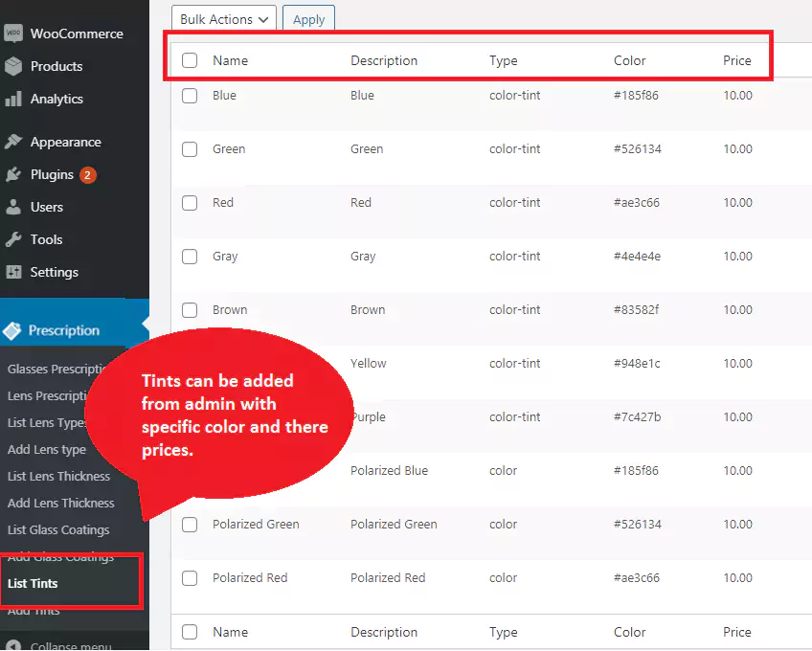
Task: Click the Description column header in footer
Action: (x=384, y=633)
